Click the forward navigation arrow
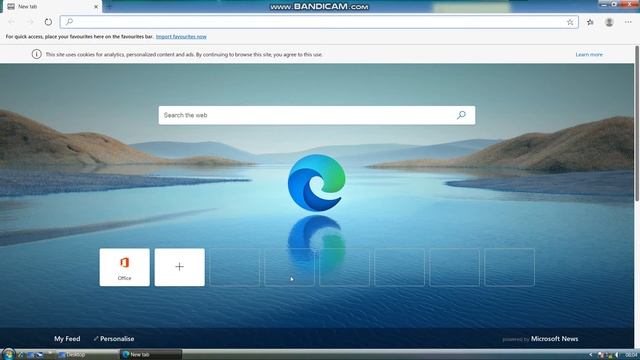Screen dimensions: 640x360 coord(30,22)
